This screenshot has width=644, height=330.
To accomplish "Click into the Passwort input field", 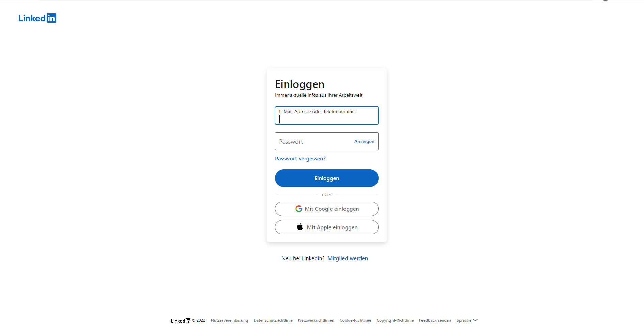I will coord(313,142).
